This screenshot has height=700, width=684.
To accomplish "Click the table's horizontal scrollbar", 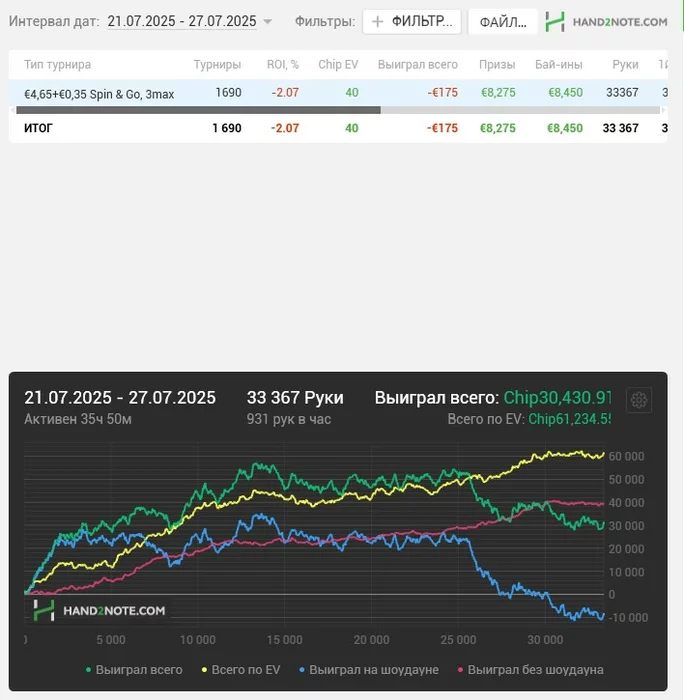I will (x=198, y=110).
